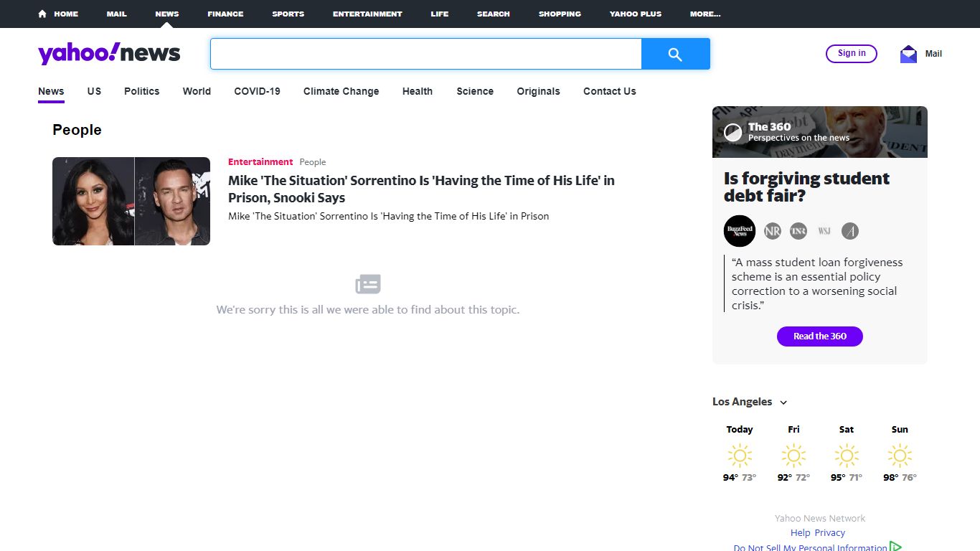Switch to the COVID-19 tab
This screenshot has width=980, height=551.
point(257,91)
